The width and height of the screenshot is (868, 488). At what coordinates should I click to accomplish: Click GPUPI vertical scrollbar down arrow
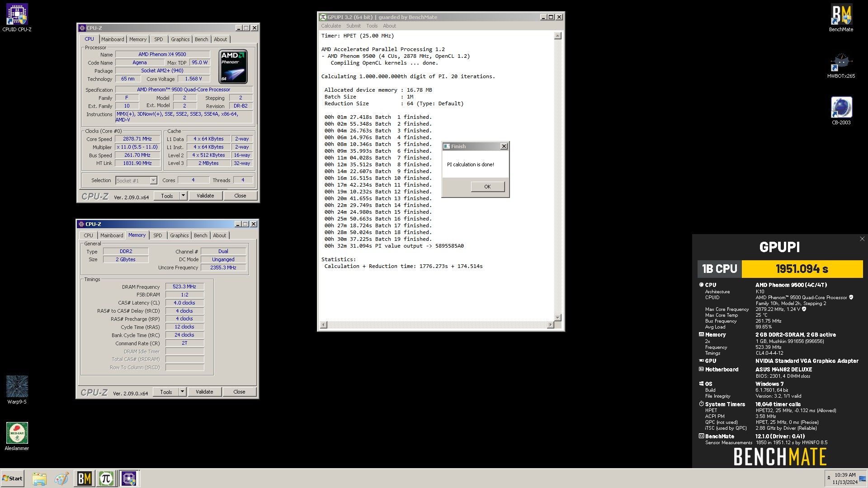tap(557, 318)
